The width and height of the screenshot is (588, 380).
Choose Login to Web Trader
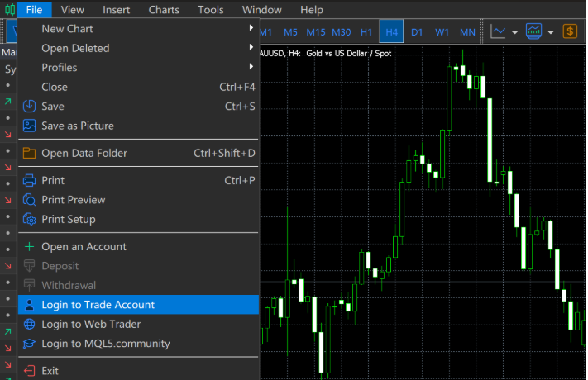click(x=138, y=324)
